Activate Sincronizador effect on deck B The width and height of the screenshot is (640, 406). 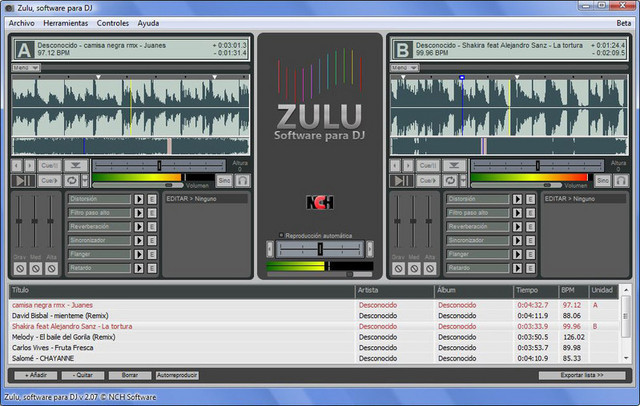coord(517,240)
